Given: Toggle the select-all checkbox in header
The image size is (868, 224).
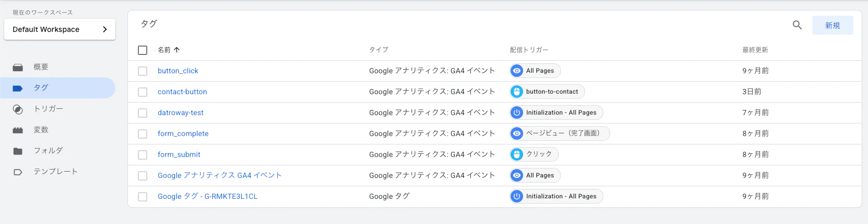Looking at the screenshot, I should tap(143, 50).
